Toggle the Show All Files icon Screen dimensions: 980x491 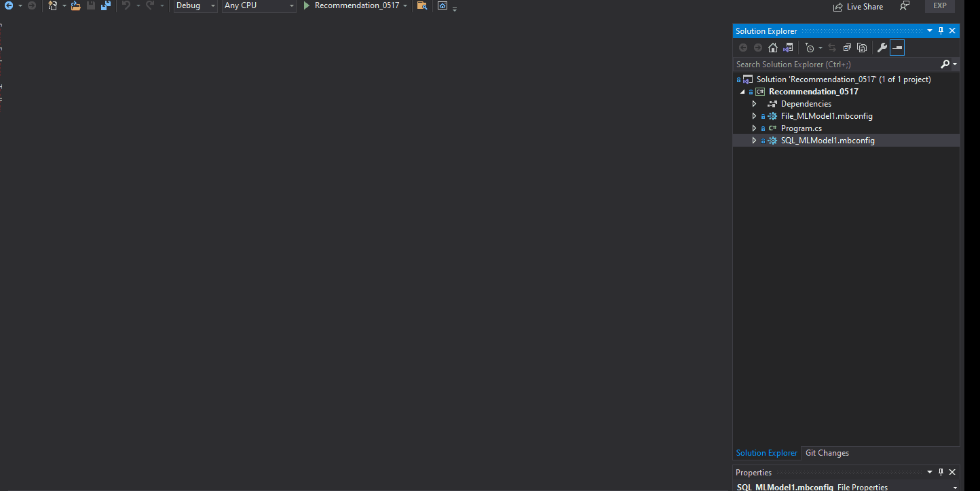[x=862, y=48]
